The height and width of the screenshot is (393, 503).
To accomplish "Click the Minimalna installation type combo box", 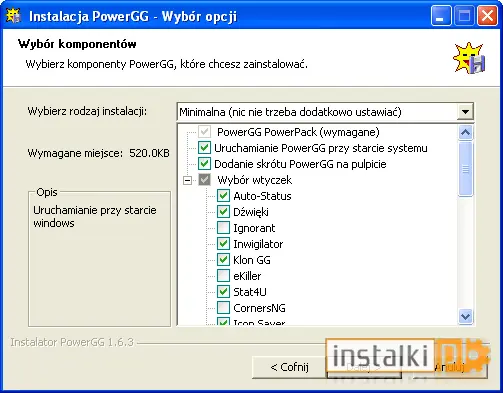I will coord(325,112).
